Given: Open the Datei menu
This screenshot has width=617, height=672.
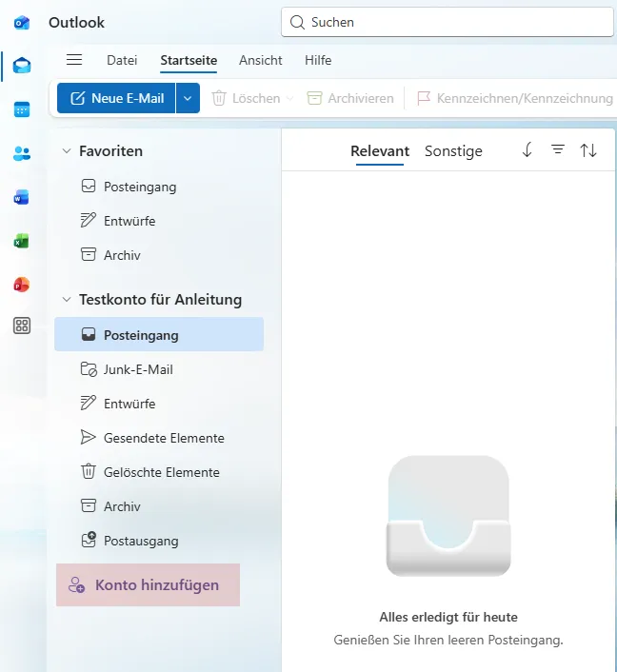Looking at the screenshot, I should click(x=122, y=60).
